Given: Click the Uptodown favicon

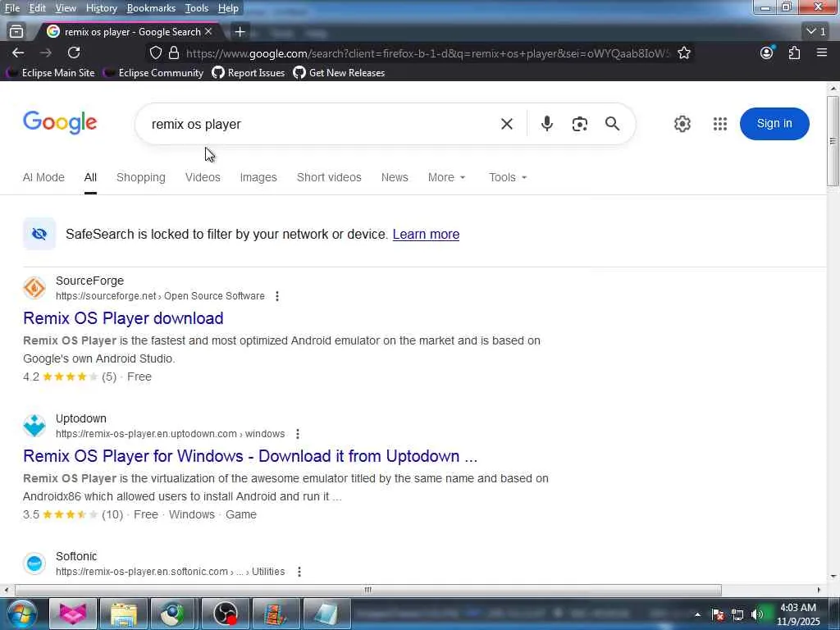Looking at the screenshot, I should pyautogui.click(x=34, y=426).
